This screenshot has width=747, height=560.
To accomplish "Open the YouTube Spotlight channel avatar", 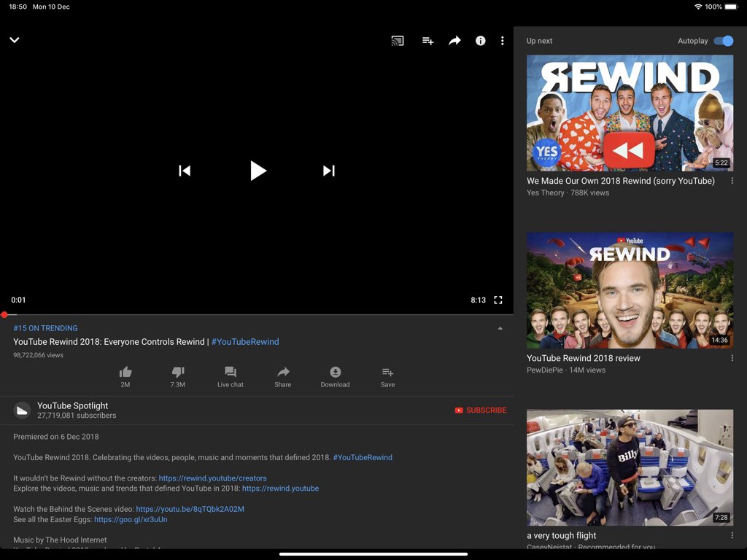I will pyautogui.click(x=22, y=410).
